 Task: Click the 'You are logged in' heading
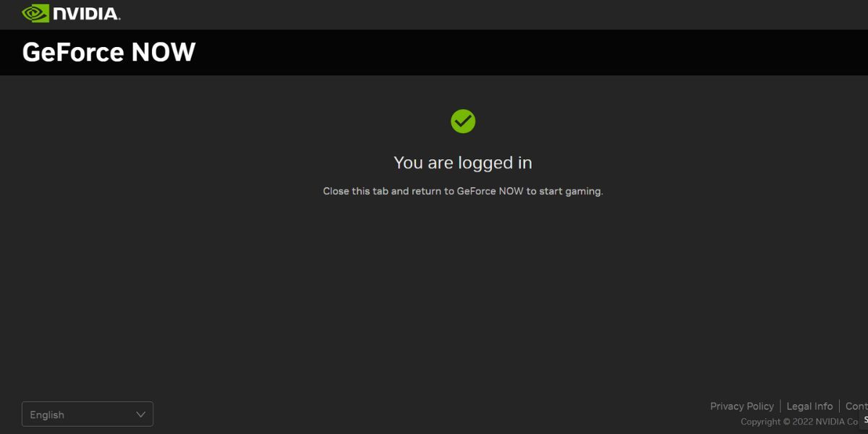(463, 163)
